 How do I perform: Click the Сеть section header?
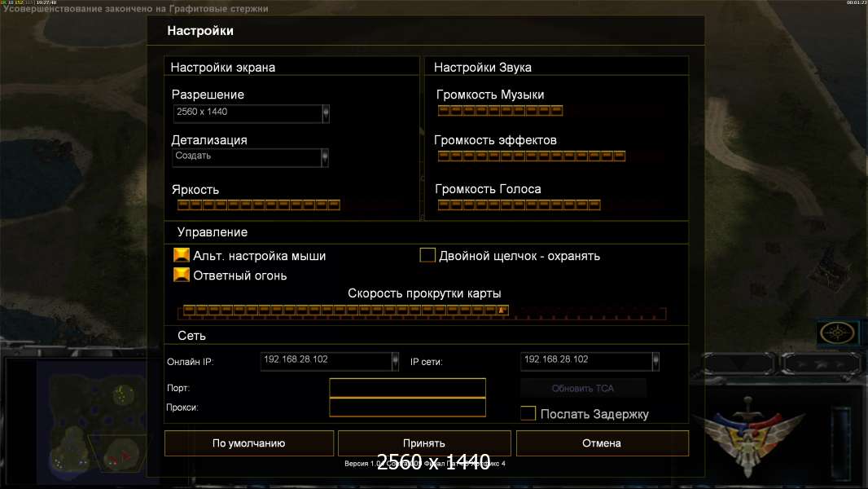pos(191,336)
